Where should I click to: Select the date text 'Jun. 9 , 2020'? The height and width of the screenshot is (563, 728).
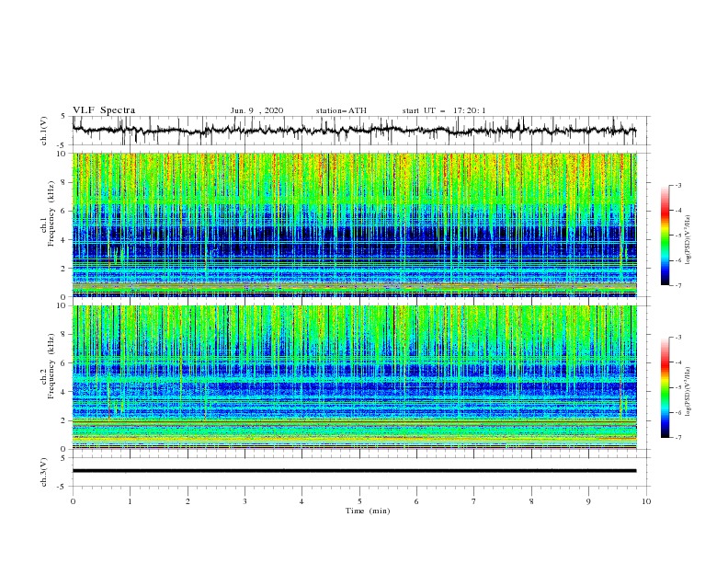[x=256, y=110]
